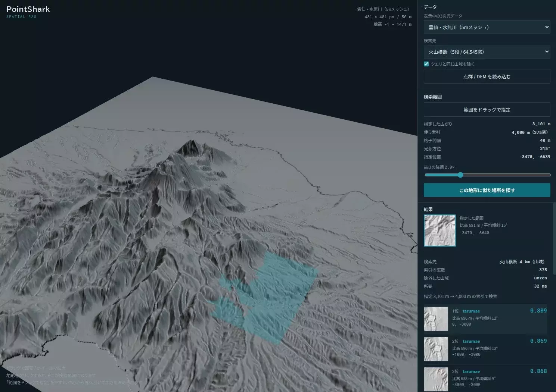Open the 火山横断 (5段 / 64,545窓) search target dropdown
The height and width of the screenshot is (392, 556).
(x=487, y=52)
